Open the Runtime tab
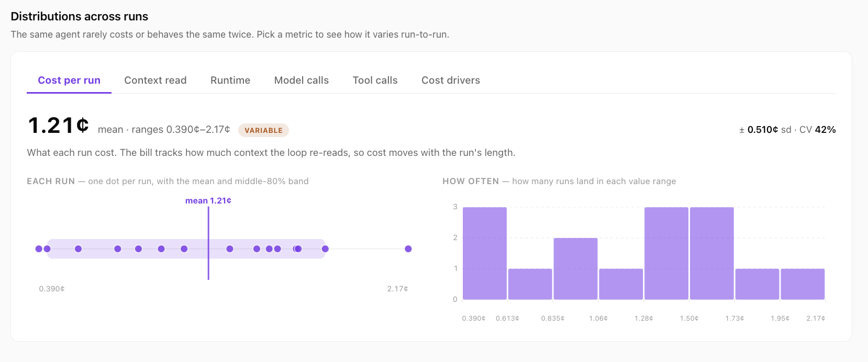868x362 pixels. point(230,80)
